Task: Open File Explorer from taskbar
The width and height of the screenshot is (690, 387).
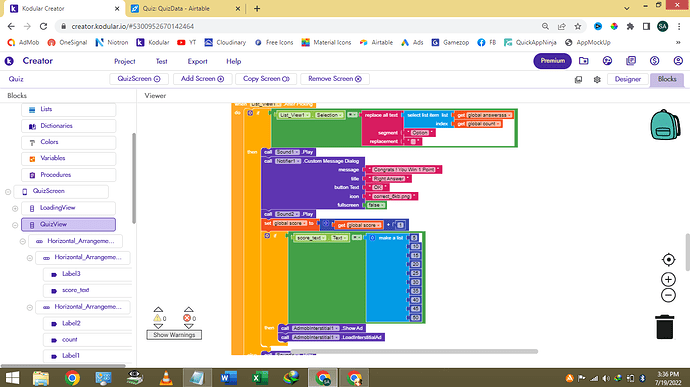Action: pos(41,378)
